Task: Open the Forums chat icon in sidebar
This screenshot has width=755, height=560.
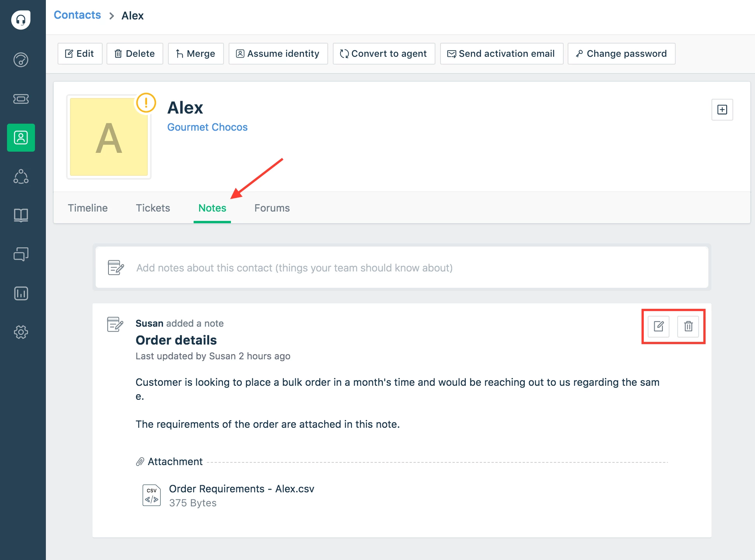Action: [x=21, y=254]
